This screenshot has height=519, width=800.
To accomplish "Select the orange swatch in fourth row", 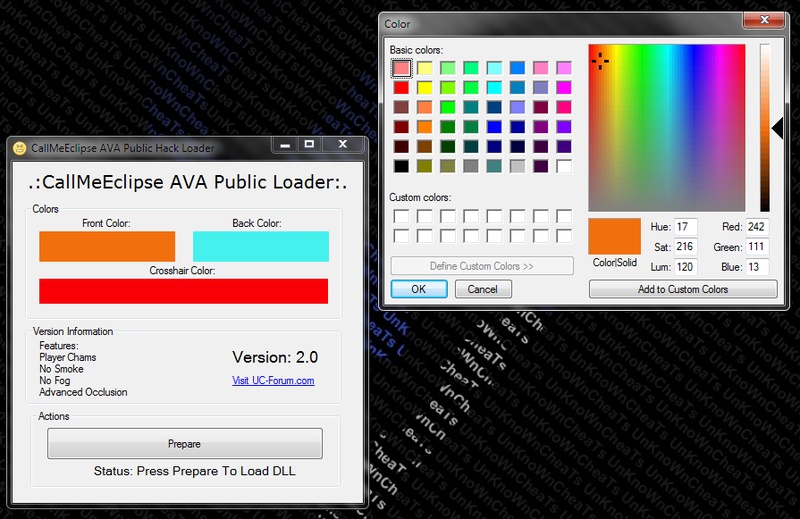I will point(424,127).
